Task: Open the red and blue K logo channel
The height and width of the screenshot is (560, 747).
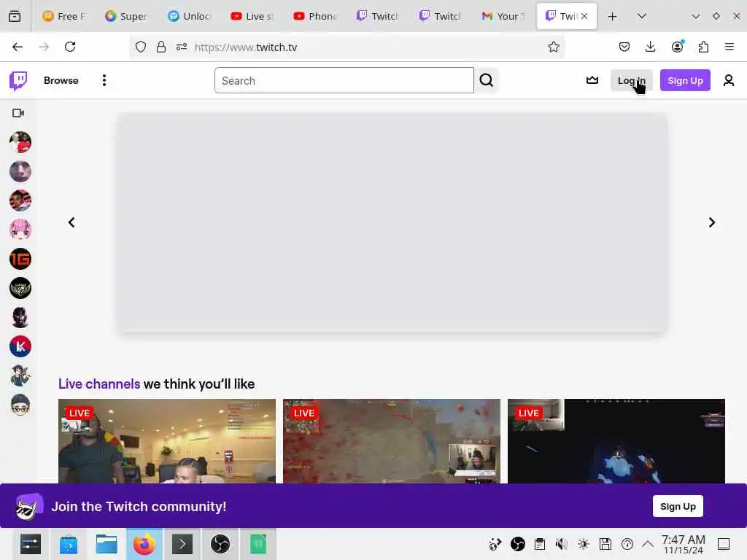Action: click(20, 346)
